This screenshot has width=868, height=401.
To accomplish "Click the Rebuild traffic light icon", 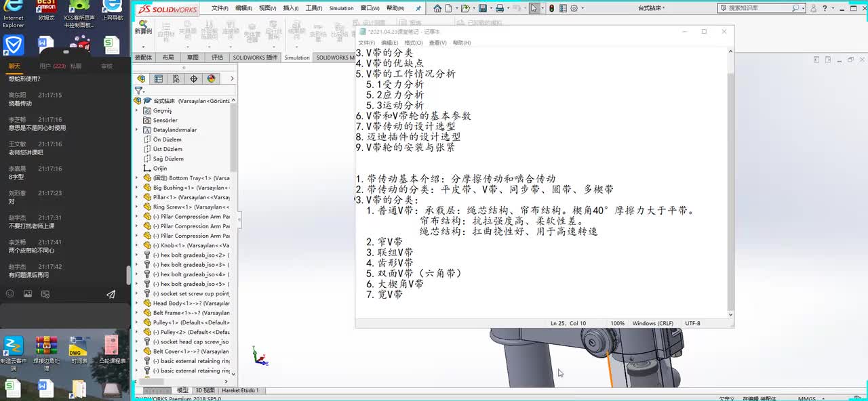I will pos(551,8).
